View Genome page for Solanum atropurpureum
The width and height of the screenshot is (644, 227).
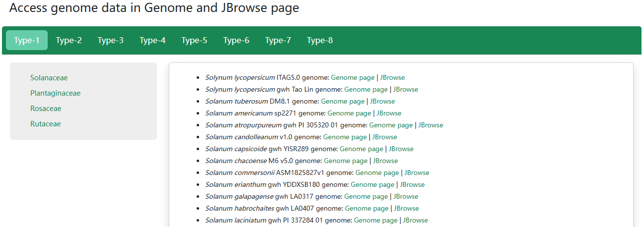click(x=391, y=125)
